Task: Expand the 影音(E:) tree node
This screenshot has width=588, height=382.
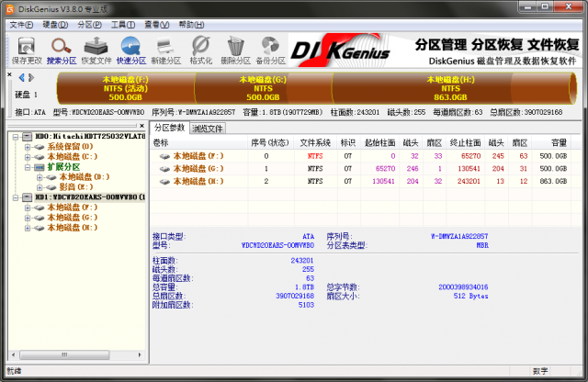Action: pos(40,187)
